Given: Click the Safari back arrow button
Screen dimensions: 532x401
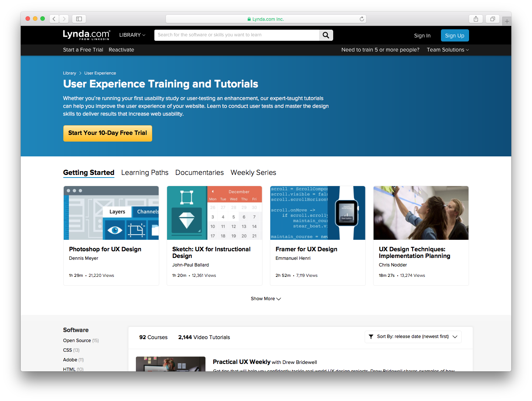Looking at the screenshot, I should [x=54, y=19].
